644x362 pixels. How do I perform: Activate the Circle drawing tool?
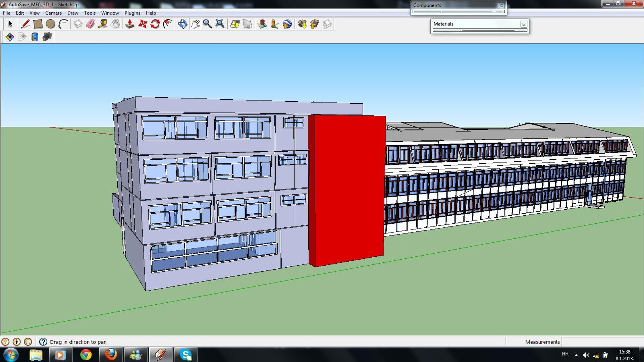pyautogui.click(x=50, y=24)
